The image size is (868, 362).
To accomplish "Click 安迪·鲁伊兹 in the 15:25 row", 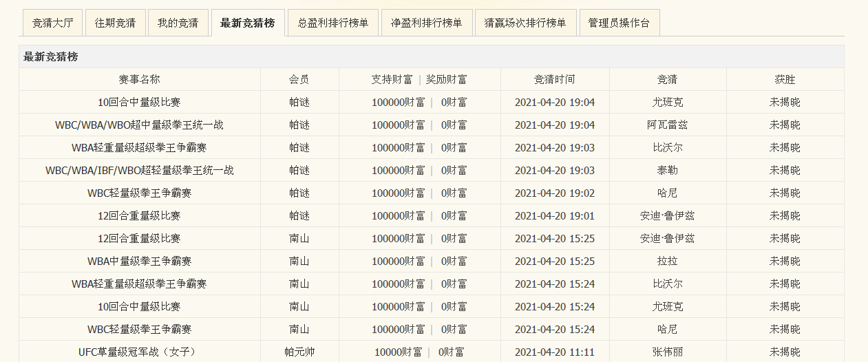I will tap(667, 238).
